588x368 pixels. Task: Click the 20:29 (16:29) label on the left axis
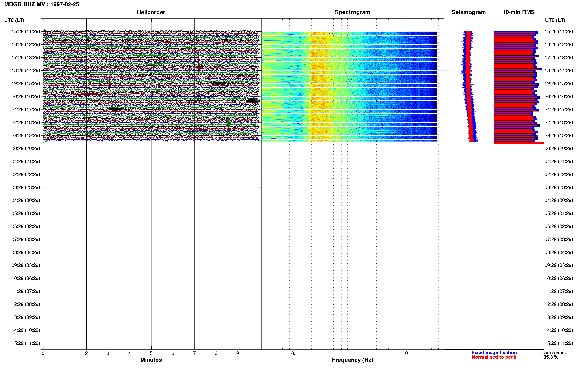click(26, 96)
